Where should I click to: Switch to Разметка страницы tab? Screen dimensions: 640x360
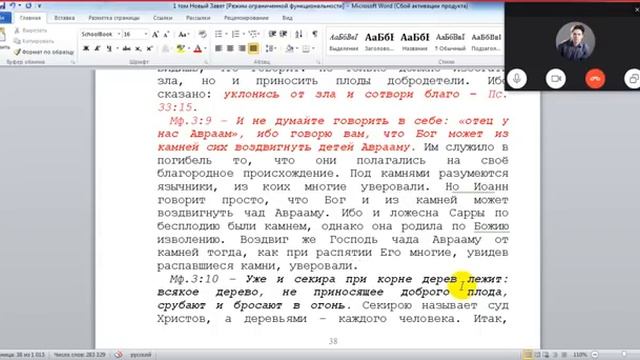point(114,18)
